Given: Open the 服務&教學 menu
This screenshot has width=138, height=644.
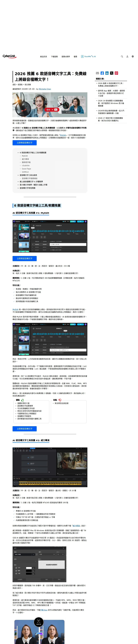Looking at the screenshot, I should click(x=66, y=56).
